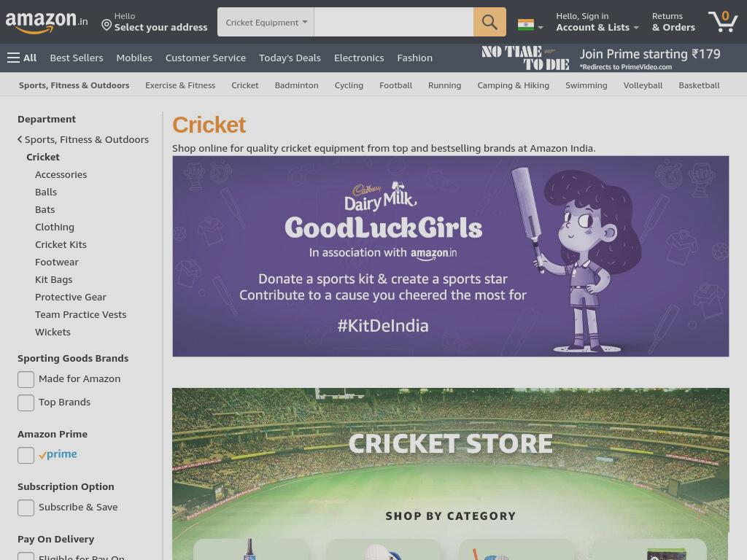Click the Cadbury GoodLuckGirls banner
The image size is (747, 560).
click(450, 256)
